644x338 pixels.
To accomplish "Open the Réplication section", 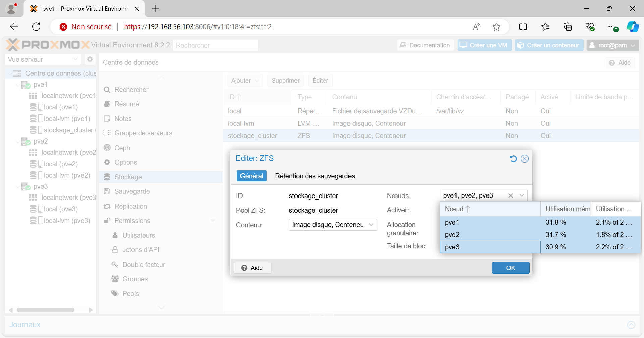I will [x=161, y=206].
